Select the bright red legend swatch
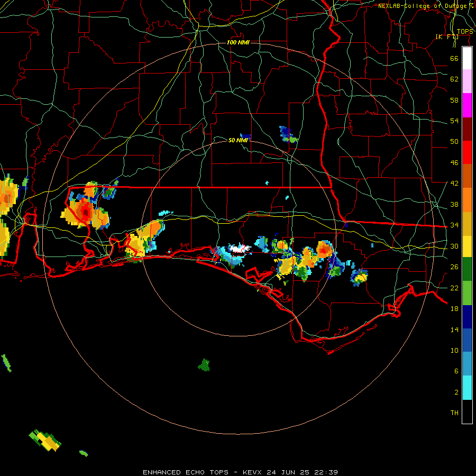This screenshot has height=476, width=476. click(x=467, y=152)
